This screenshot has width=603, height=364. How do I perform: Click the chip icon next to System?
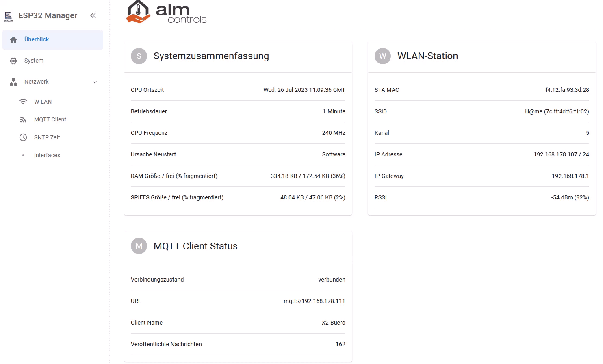tap(13, 61)
